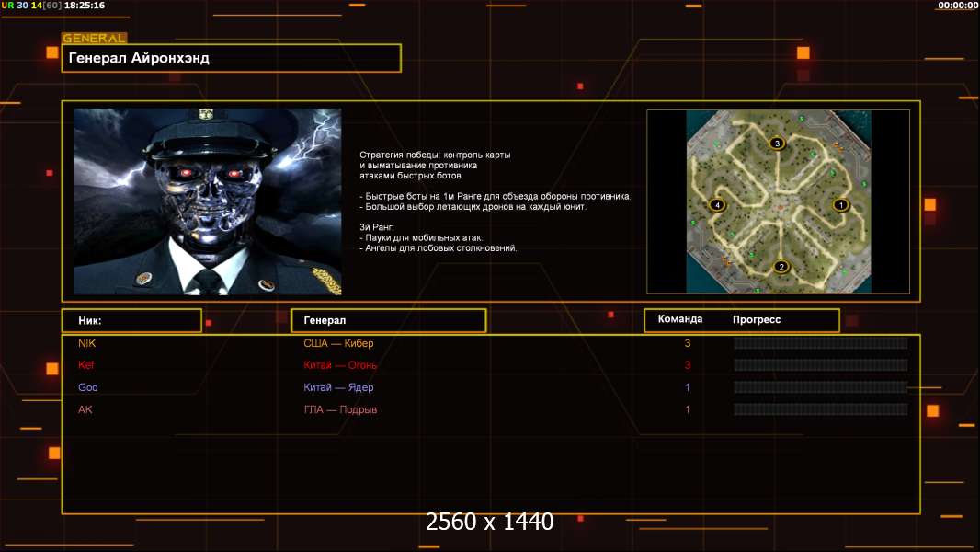This screenshot has width=980, height=552.
Task: Select player name Kef
Action: (x=86, y=365)
